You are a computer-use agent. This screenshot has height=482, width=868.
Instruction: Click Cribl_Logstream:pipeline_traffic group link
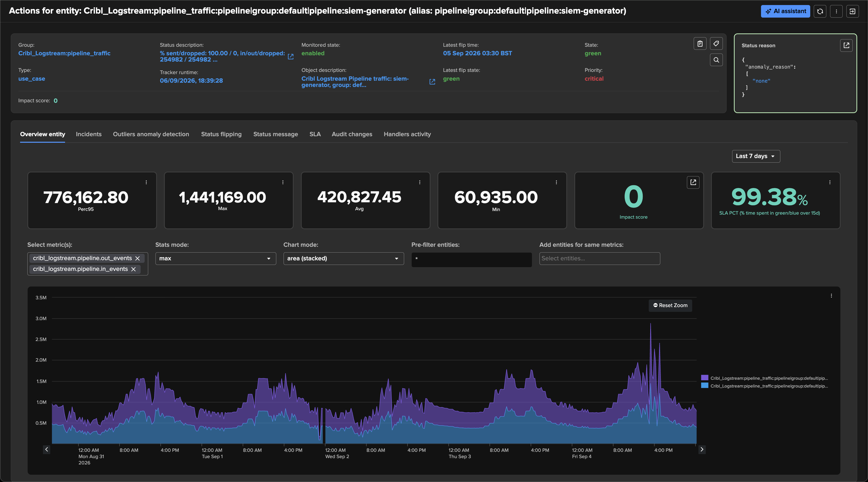coord(64,53)
